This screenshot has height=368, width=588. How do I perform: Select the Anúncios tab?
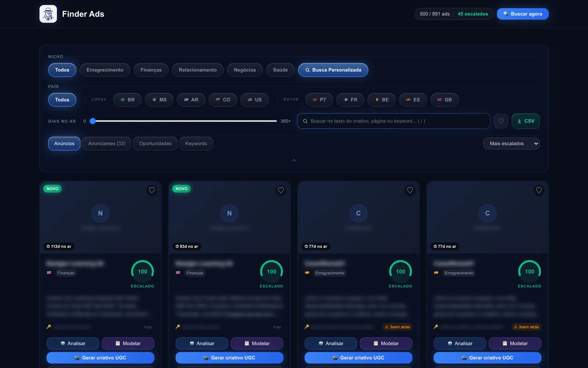pyautogui.click(x=64, y=144)
